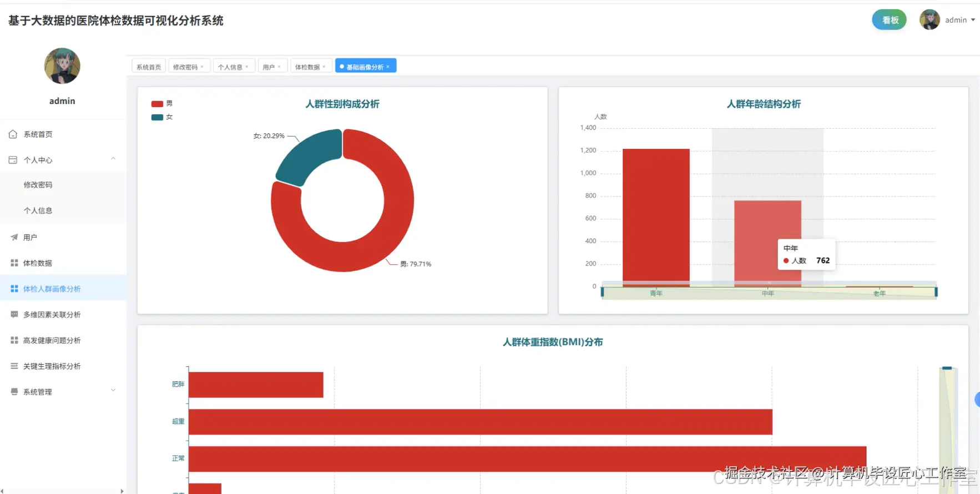Screen dimensions: 980x494
Task: Open 修改密码 in the sidebar
Action: pos(63,185)
